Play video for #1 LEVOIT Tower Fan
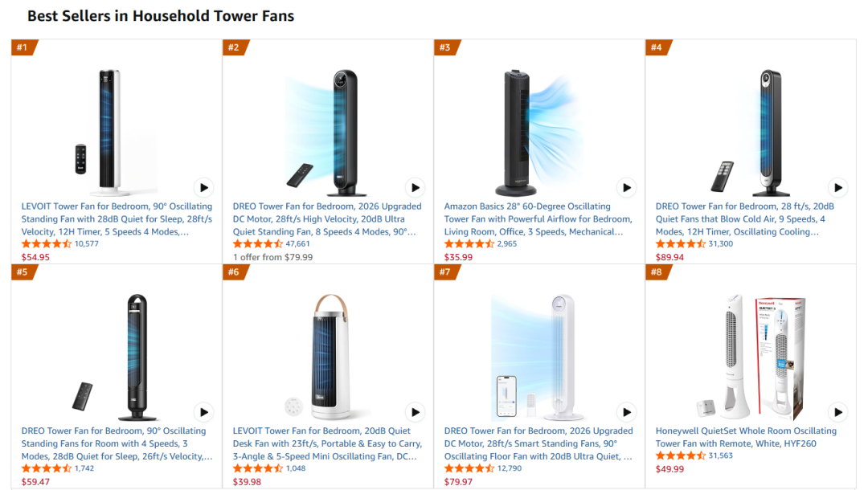868x490 pixels. click(203, 187)
